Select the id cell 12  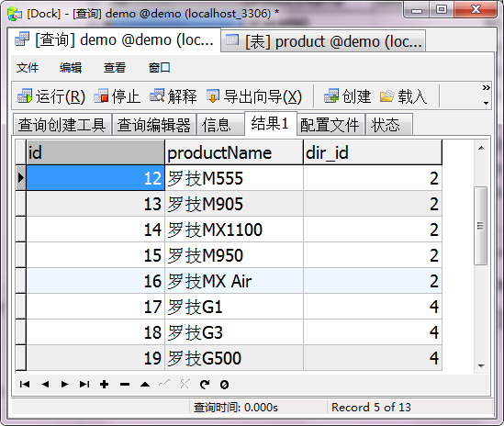95,178
